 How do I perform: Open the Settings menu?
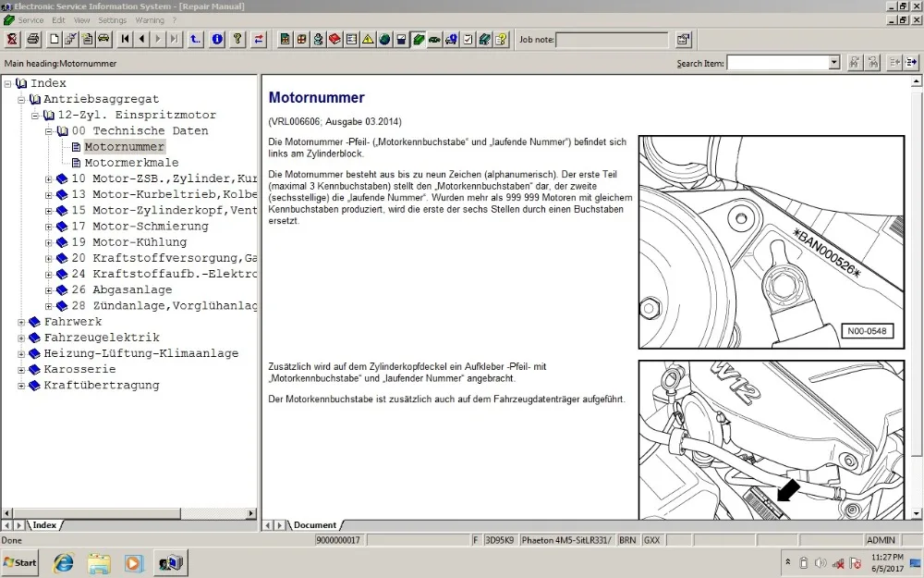[x=113, y=19]
